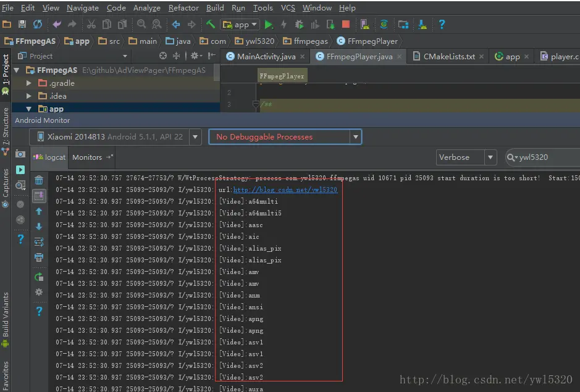Click the logcat Up the stack trace arrow
This screenshot has height=392, width=580.
(39, 211)
